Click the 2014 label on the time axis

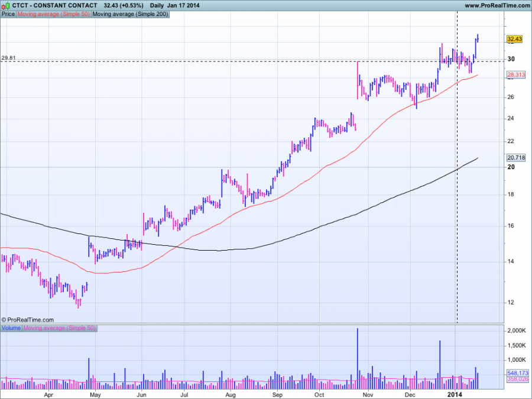click(x=455, y=395)
